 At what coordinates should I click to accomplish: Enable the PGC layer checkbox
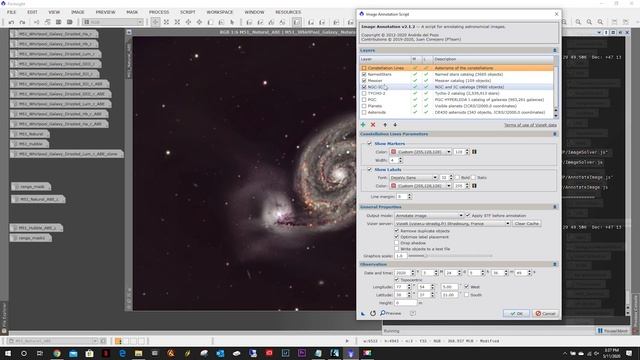point(364,100)
